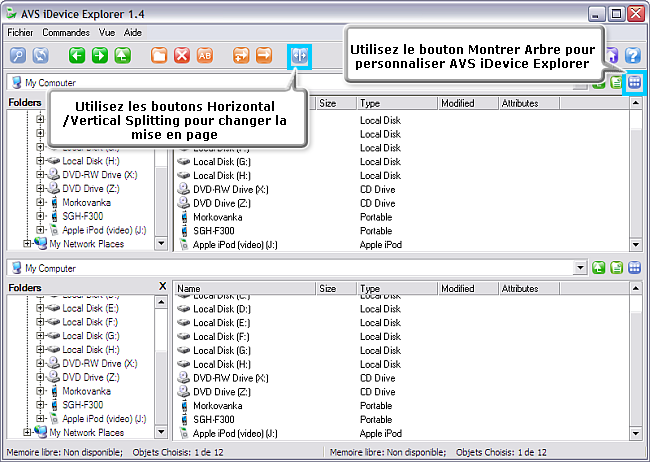Click the red X Delete toolbar icon
This screenshot has width=650, height=462.
point(182,55)
